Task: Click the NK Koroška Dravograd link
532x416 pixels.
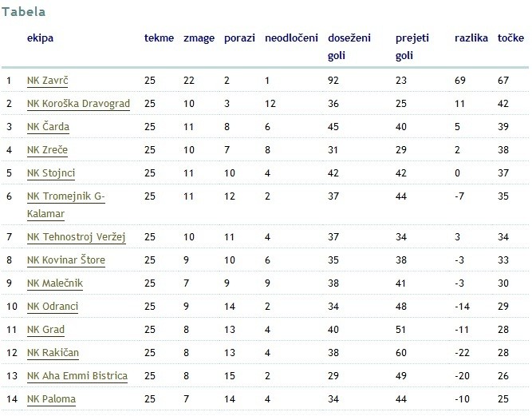Action: 78,104
